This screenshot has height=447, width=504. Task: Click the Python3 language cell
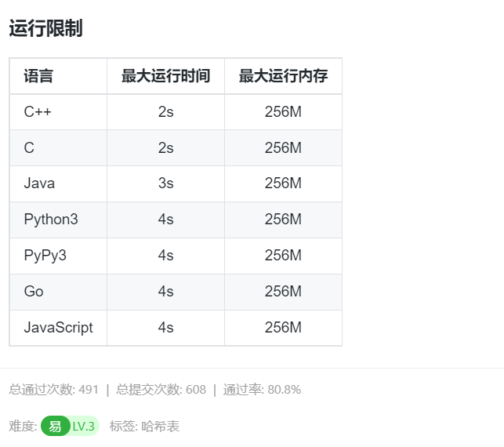pyautogui.click(x=58, y=220)
